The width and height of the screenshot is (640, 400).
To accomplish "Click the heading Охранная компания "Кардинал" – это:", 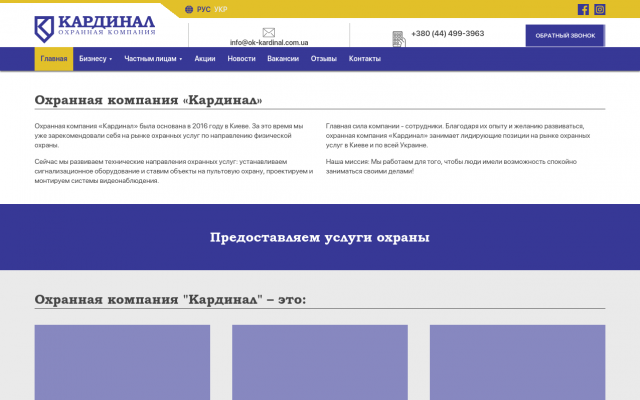I will 170,300.
